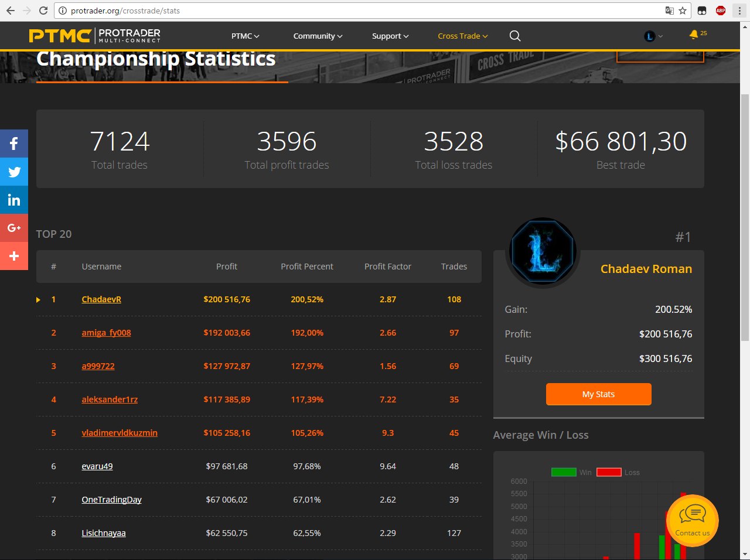Bookmark this page with the star icon
Image resolution: width=750 pixels, height=560 pixels.
[683, 11]
